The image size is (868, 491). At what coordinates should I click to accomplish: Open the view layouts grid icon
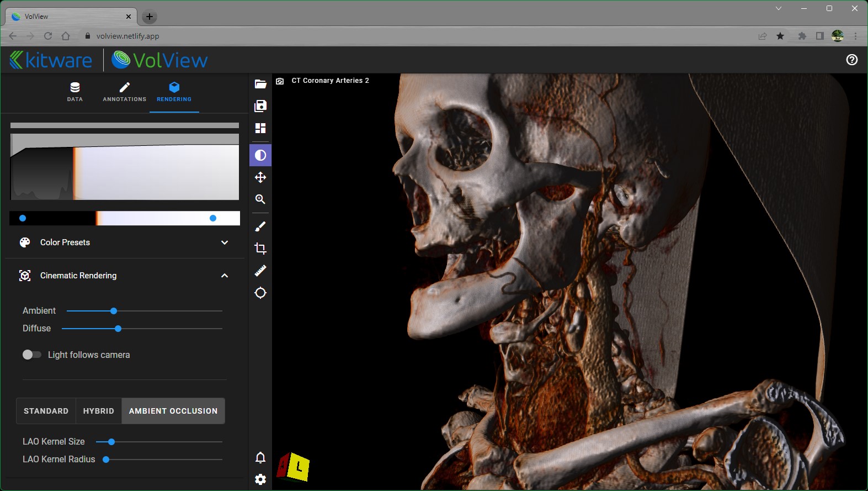pyautogui.click(x=260, y=128)
